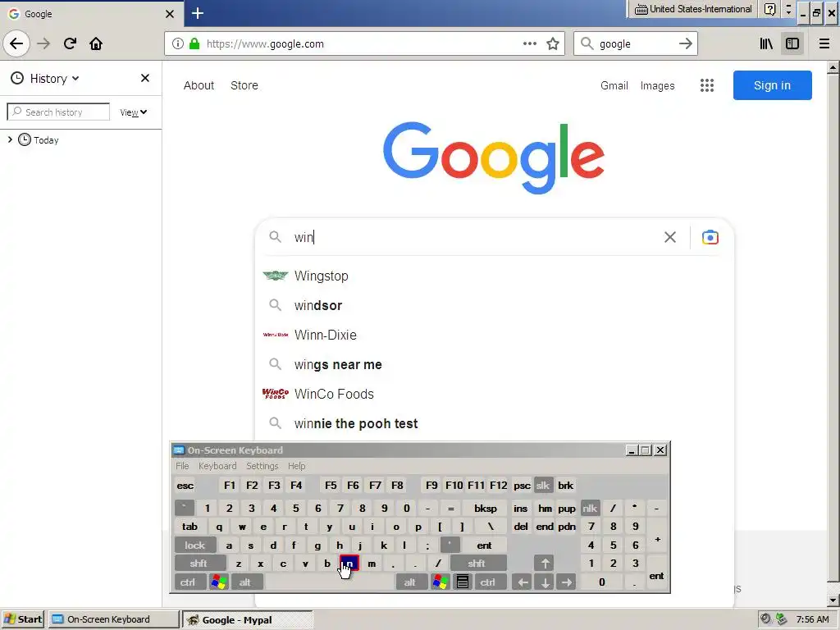Clear the Google search text
This screenshot has width=840, height=630.
[669, 237]
